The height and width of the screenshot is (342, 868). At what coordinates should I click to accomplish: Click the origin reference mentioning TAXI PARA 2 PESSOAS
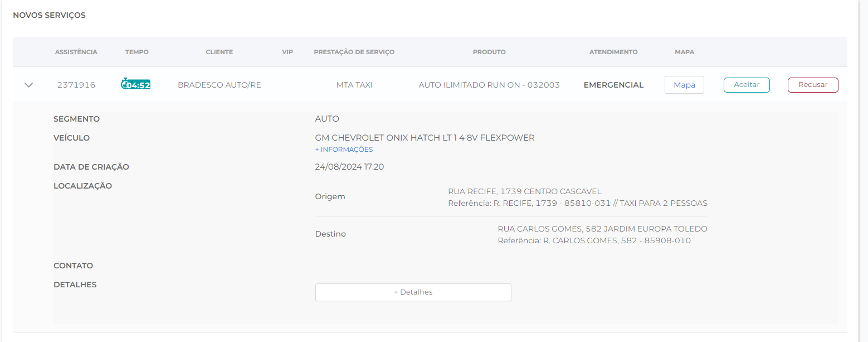(578, 203)
